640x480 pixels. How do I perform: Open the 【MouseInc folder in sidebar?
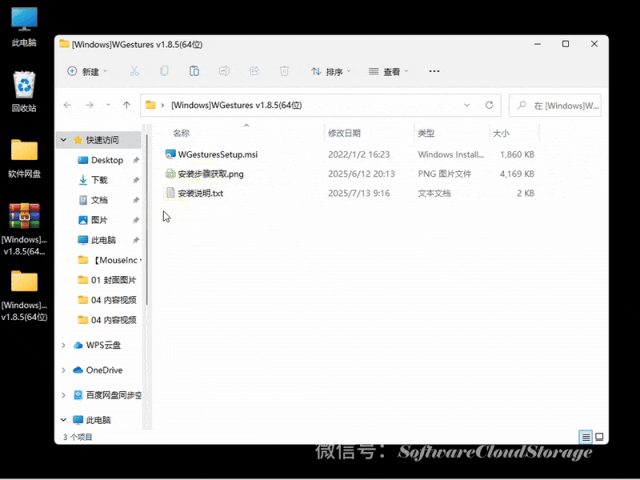(110, 260)
